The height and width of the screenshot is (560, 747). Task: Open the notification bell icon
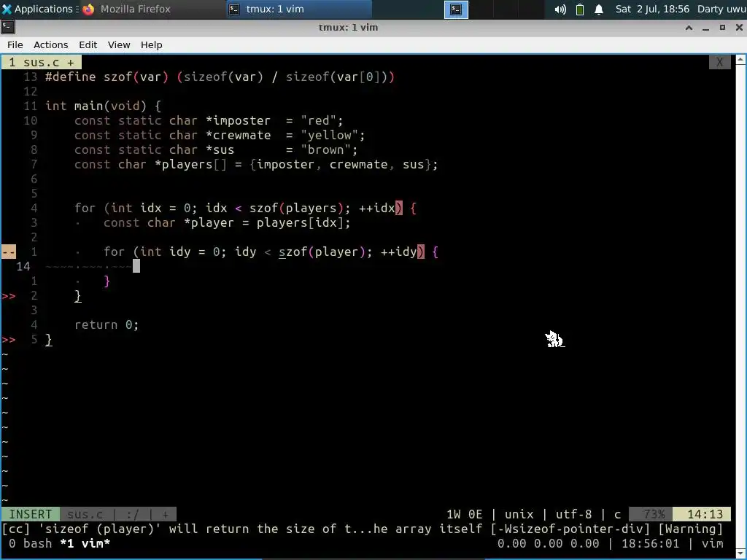599,9
